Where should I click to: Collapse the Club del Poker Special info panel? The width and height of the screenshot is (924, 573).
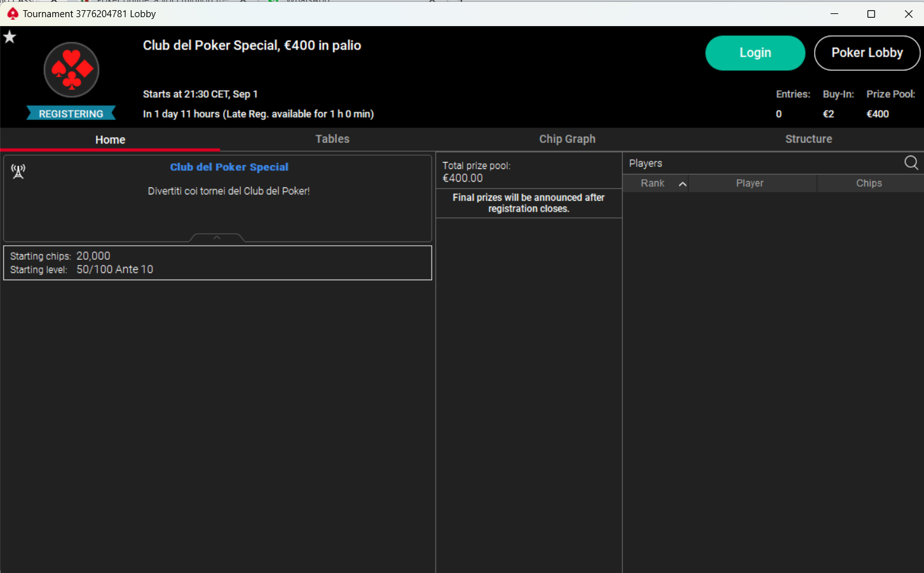[x=217, y=238]
